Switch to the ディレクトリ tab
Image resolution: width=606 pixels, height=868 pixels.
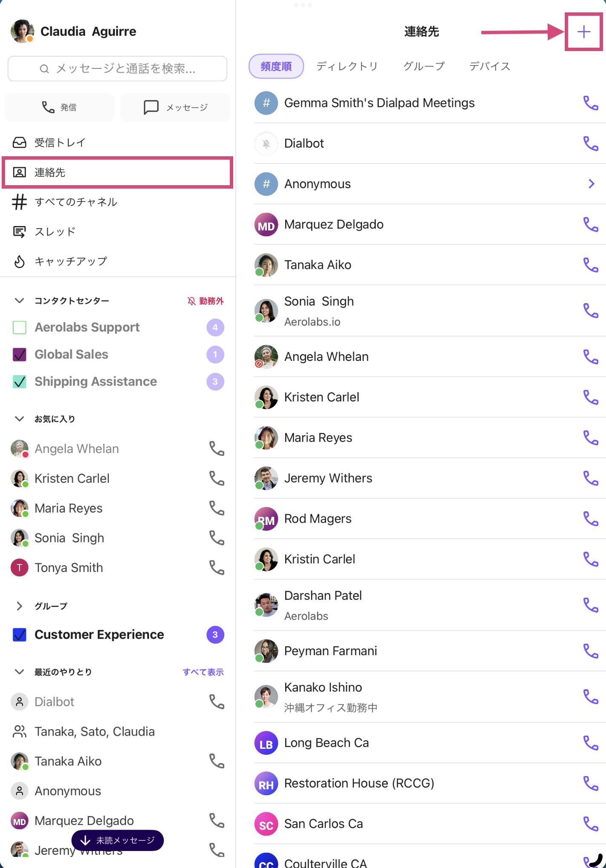coord(347,66)
